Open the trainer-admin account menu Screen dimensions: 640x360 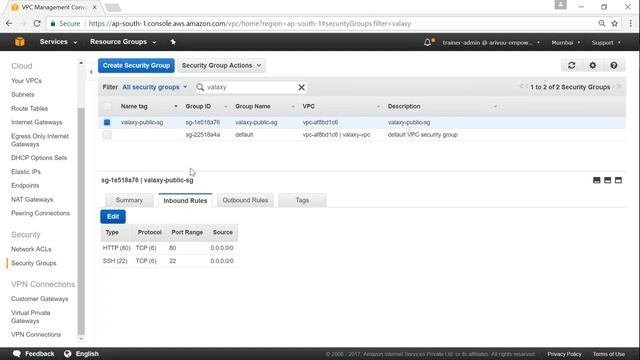click(491, 42)
